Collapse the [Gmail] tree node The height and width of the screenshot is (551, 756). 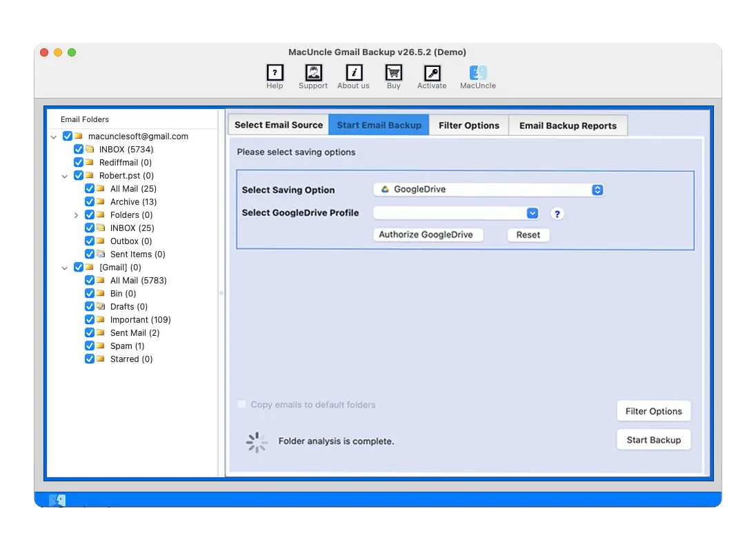65,268
